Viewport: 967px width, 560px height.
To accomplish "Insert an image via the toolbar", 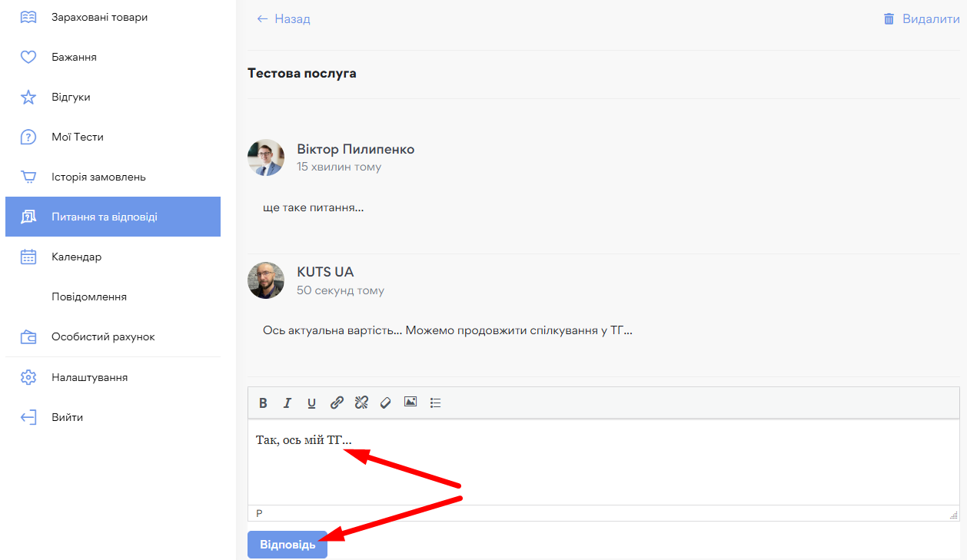I will pyautogui.click(x=410, y=402).
